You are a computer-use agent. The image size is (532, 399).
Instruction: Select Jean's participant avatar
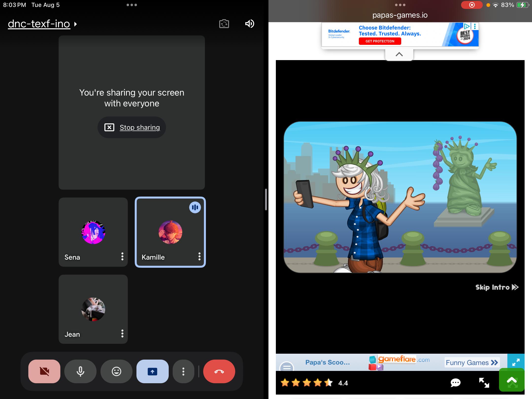[x=93, y=309]
